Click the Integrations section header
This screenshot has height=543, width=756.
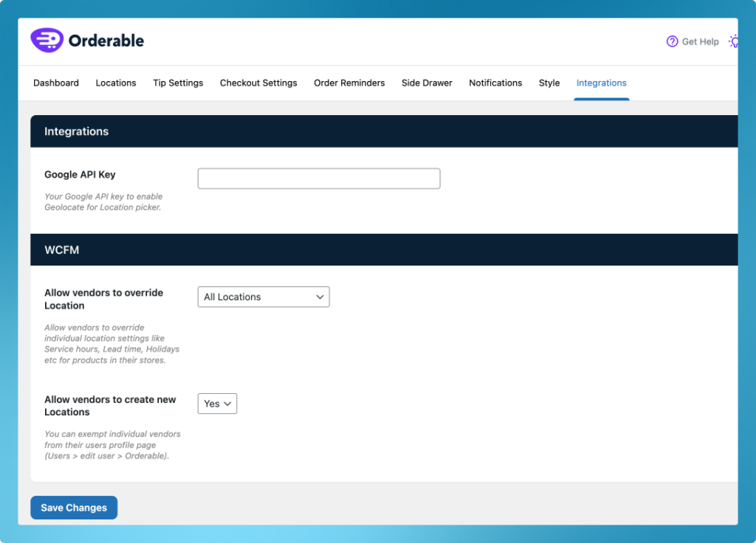(76, 131)
